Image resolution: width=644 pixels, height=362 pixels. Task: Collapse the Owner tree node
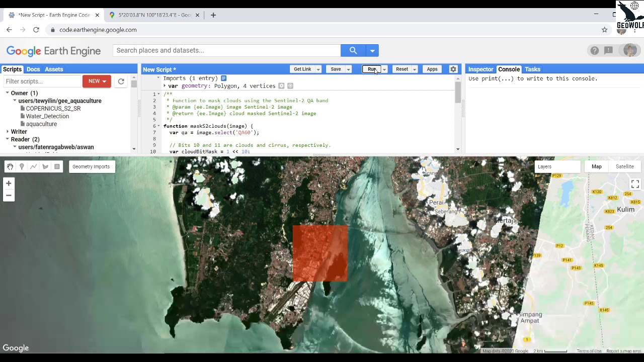[x=8, y=93]
